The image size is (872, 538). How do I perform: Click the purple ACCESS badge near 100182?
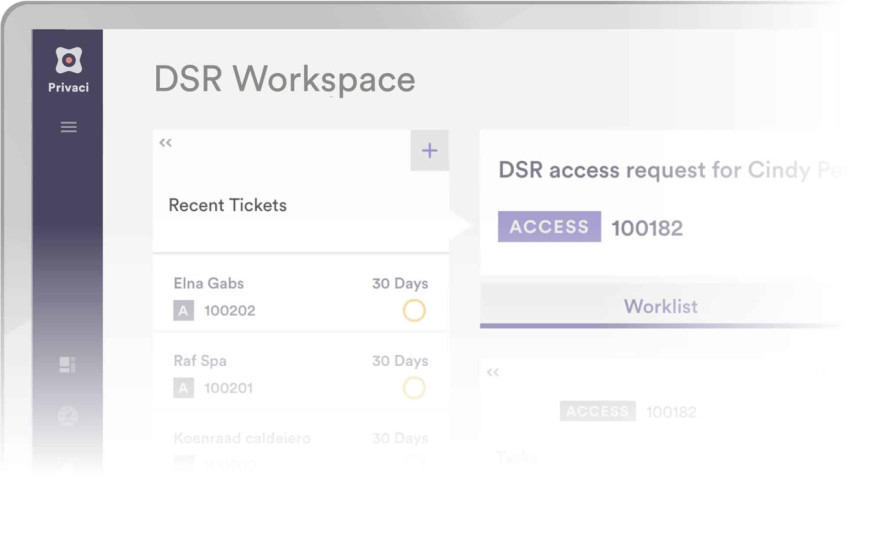coord(549,227)
